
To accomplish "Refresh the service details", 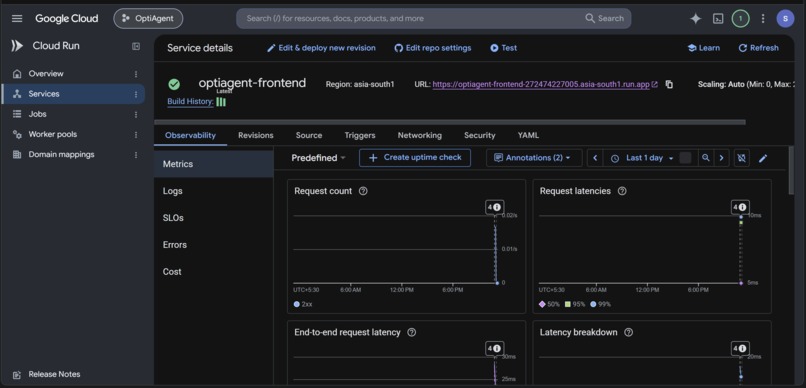I will [758, 48].
